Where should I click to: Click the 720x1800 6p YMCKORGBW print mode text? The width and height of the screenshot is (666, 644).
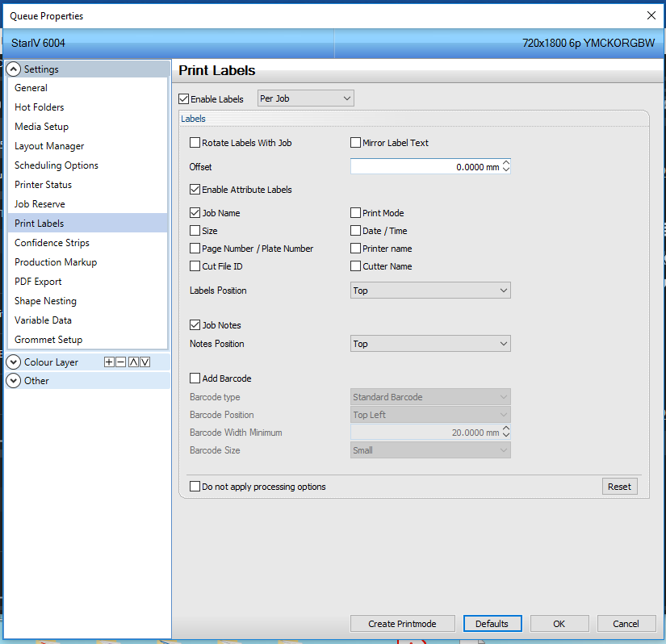[x=589, y=43]
